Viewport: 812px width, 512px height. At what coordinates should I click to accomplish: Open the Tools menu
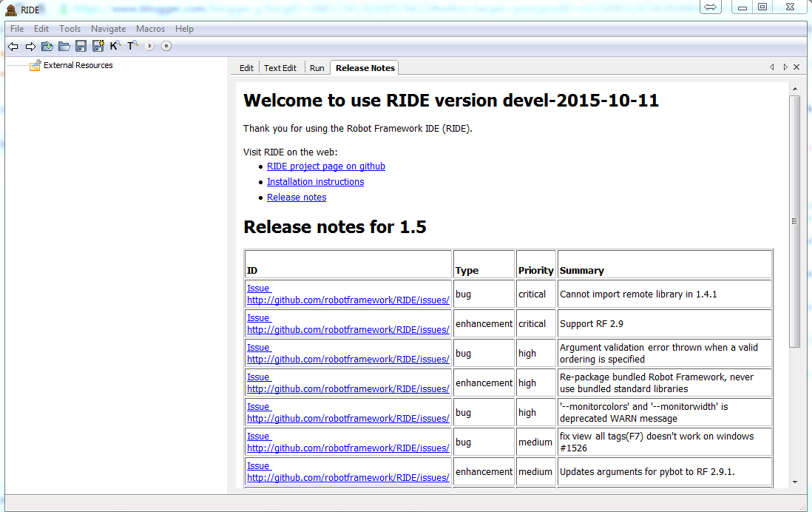coord(70,29)
